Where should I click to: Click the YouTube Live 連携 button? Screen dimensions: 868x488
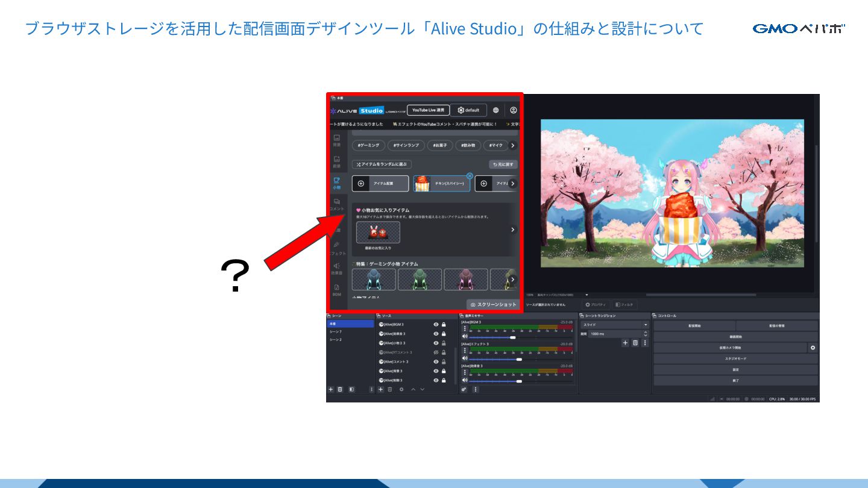(428, 110)
